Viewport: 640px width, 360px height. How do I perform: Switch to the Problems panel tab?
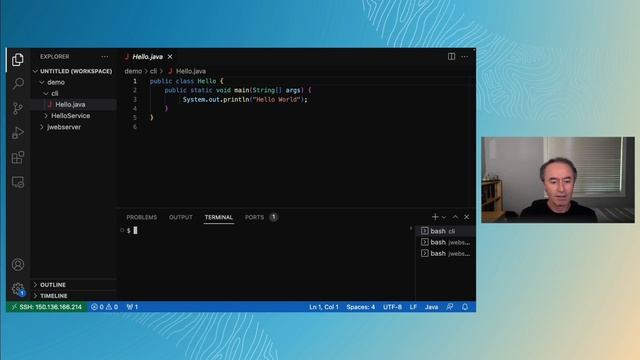tap(142, 217)
